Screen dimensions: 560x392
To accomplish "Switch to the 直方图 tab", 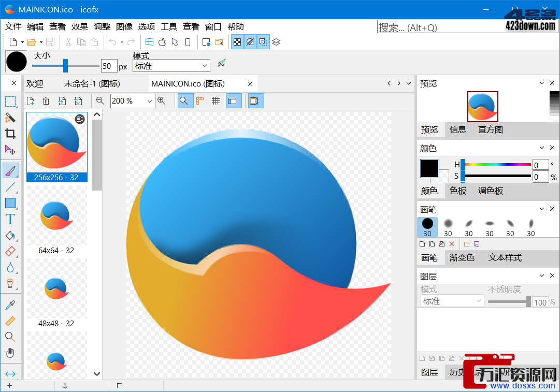I will [x=491, y=130].
